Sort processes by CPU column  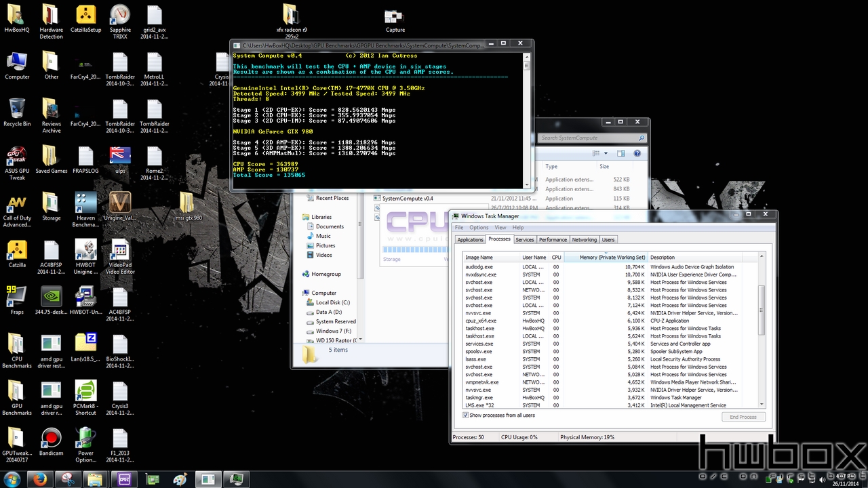point(556,258)
